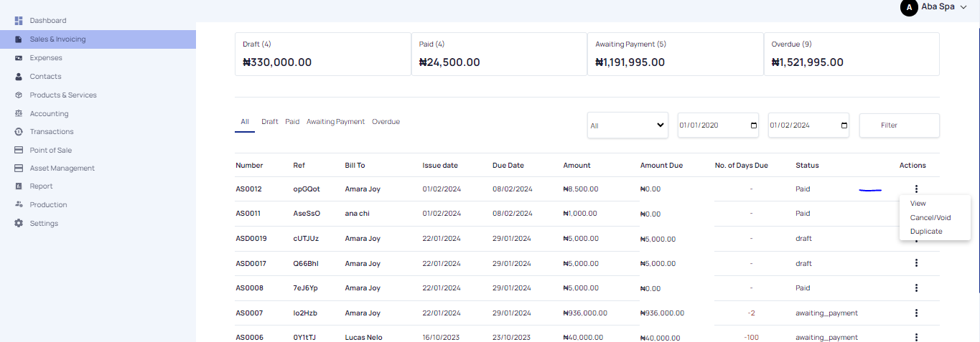Screen dimensions: 980x342
Task: Open calendar picker on 01/01/2020 date
Action: [x=753, y=125]
